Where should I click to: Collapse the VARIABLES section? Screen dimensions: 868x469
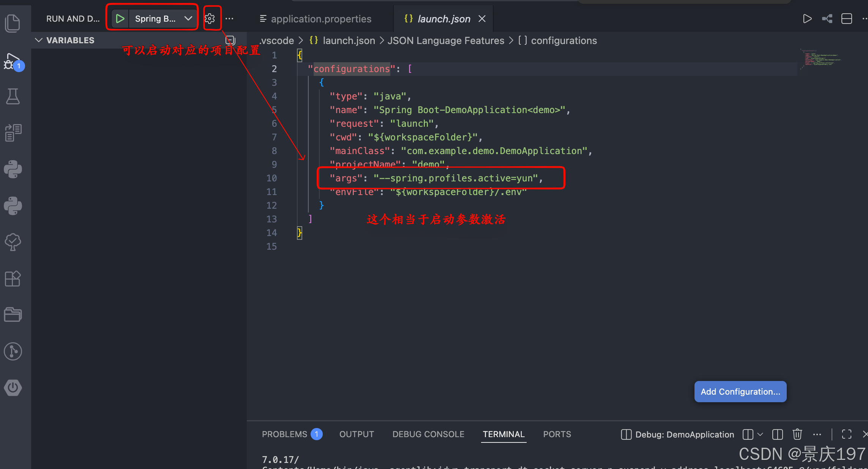pos(38,40)
